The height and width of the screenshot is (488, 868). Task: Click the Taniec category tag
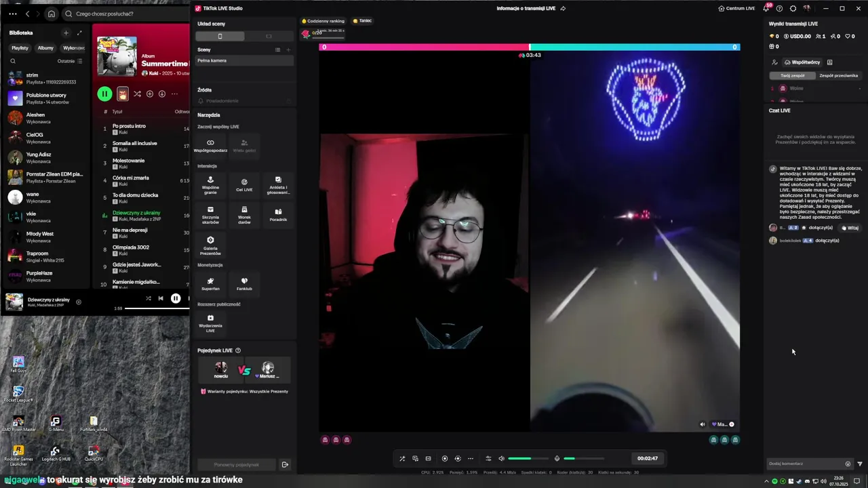click(x=362, y=21)
